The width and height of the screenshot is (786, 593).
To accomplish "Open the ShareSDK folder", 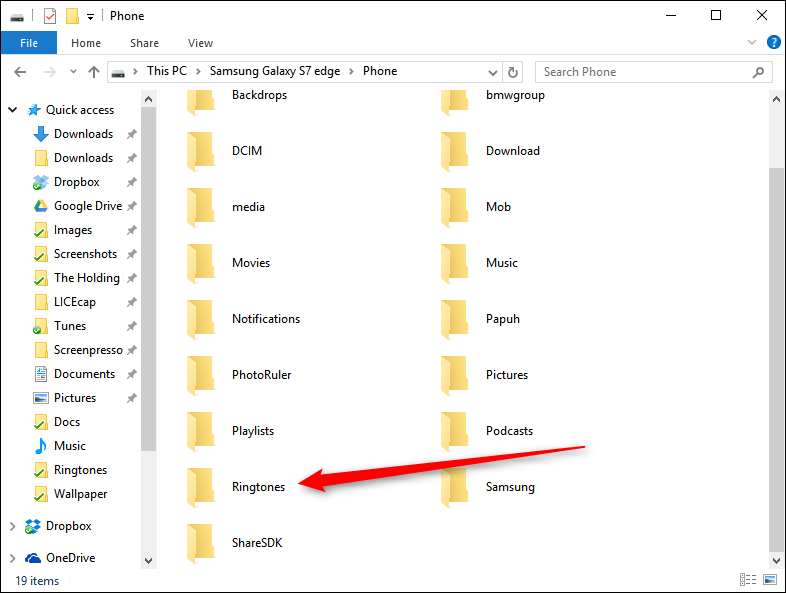I will tap(235, 543).
